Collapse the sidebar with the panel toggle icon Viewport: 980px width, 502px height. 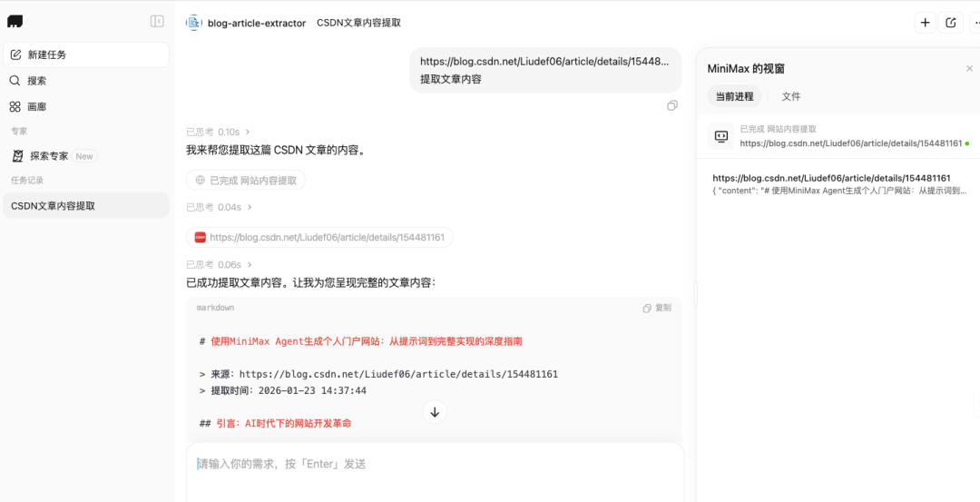coord(157,21)
